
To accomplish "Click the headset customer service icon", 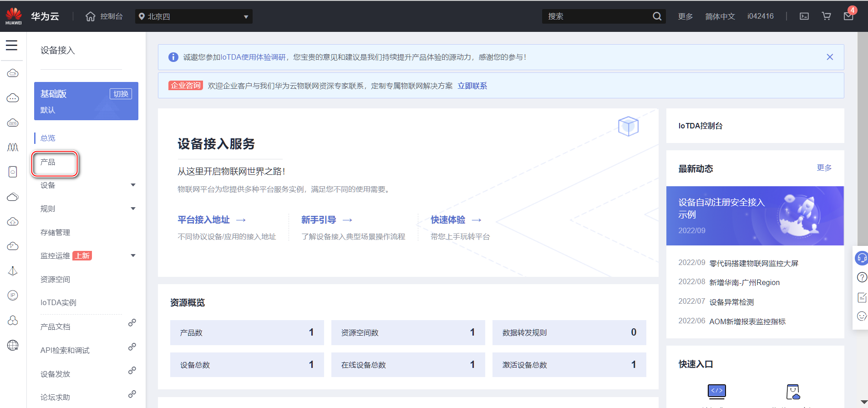I will (x=862, y=258).
